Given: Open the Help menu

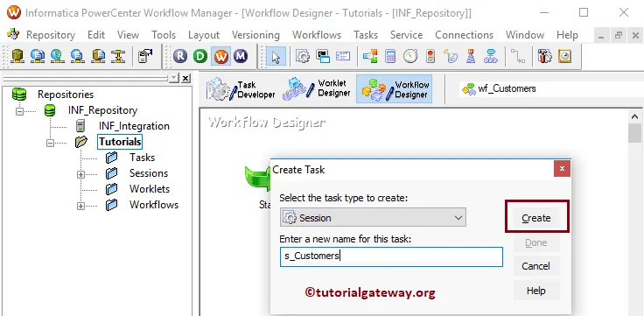Looking at the screenshot, I should click(x=567, y=35).
